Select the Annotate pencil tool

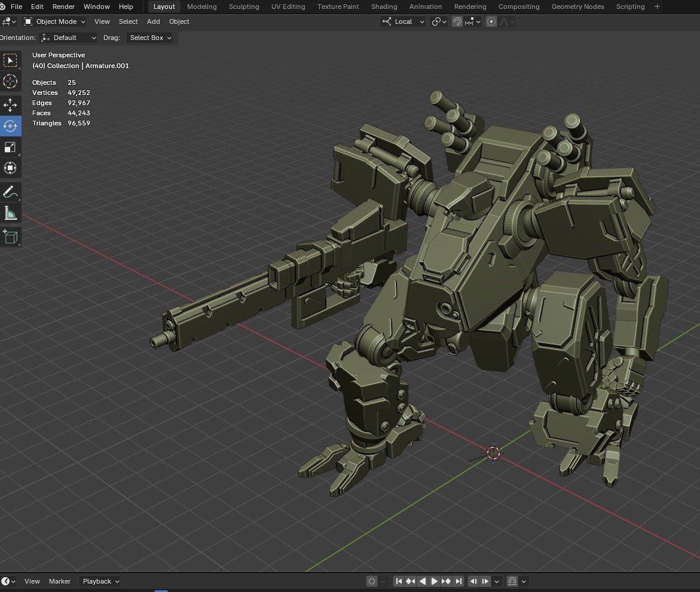pyautogui.click(x=10, y=192)
